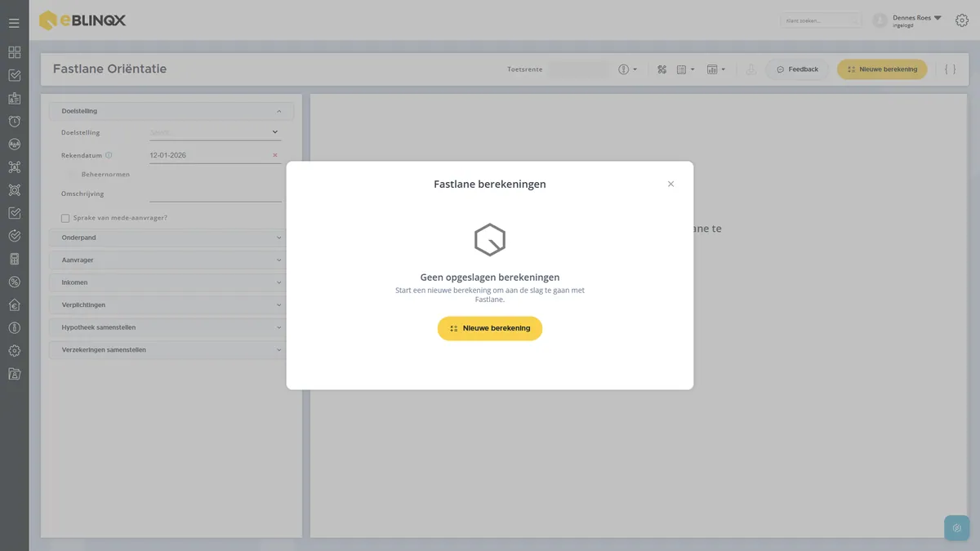Click the Toetsrente field
Image resolution: width=980 pixels, height=551 pixels.
click(578, 69)
